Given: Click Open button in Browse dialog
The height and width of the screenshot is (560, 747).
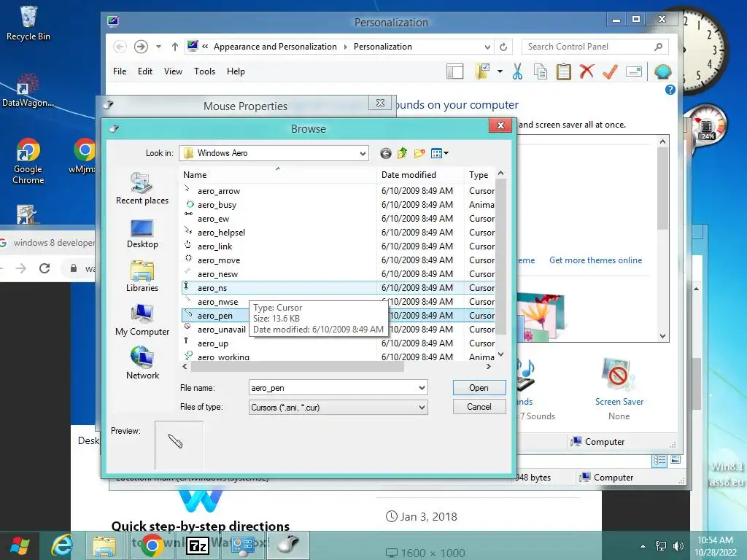Looking at the screenshot, I should point(479,388).
